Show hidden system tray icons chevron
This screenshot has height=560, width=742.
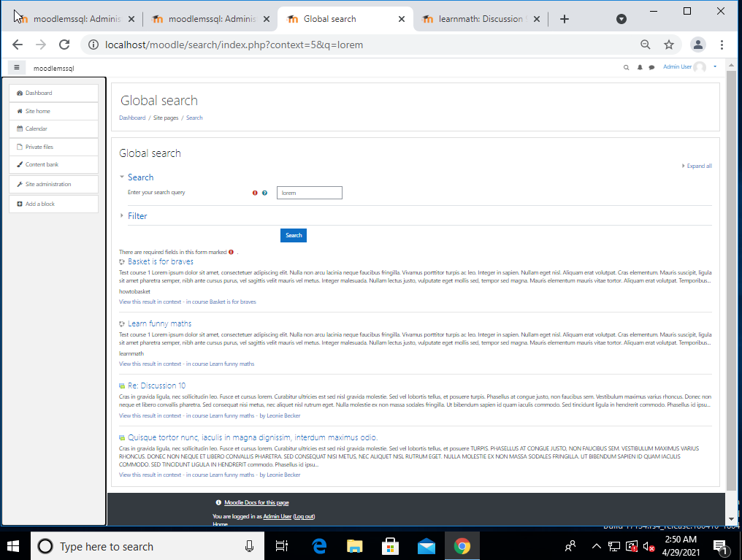pyautogui.click(x=596, y=546)
